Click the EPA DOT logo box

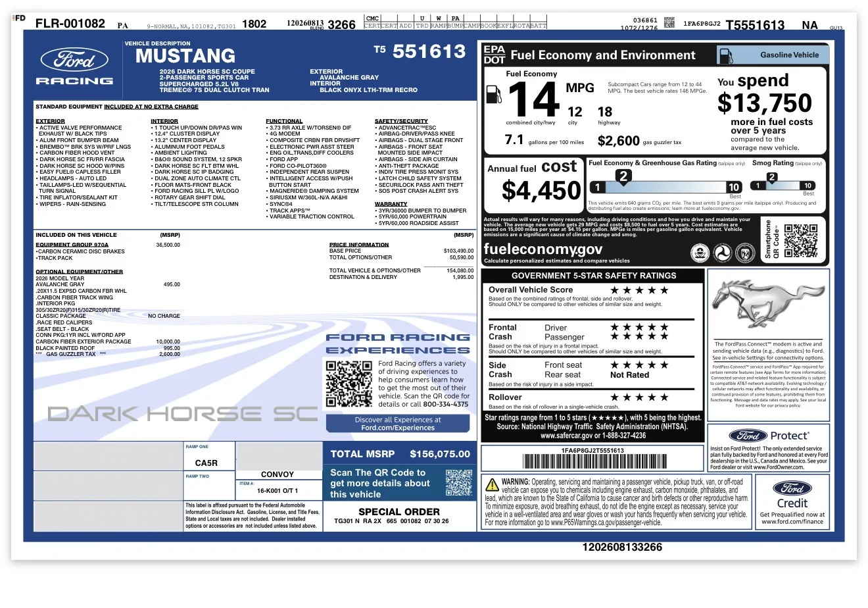click(x=494, y=55)
